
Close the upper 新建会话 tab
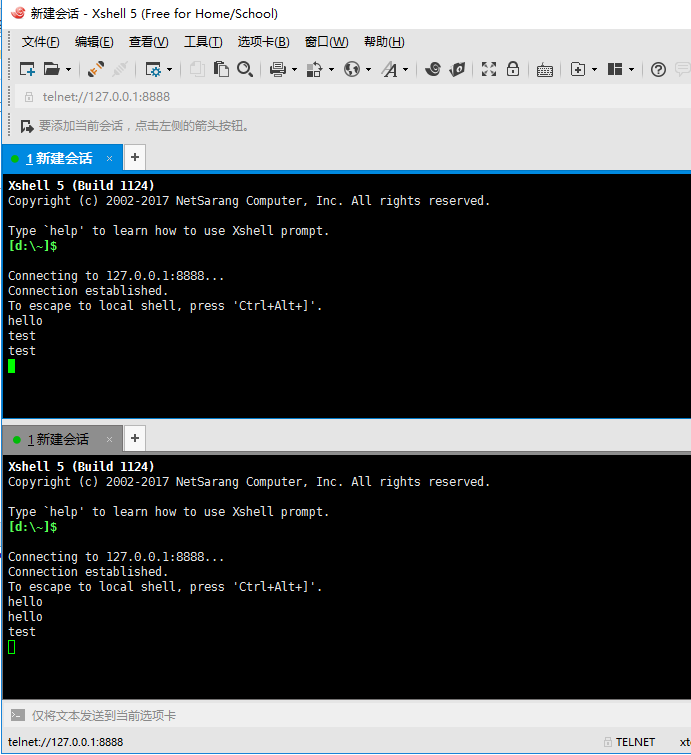109,158
